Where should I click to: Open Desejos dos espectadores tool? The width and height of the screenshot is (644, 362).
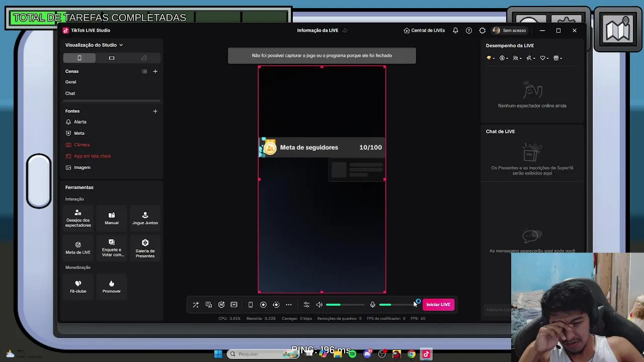point(78,218)
